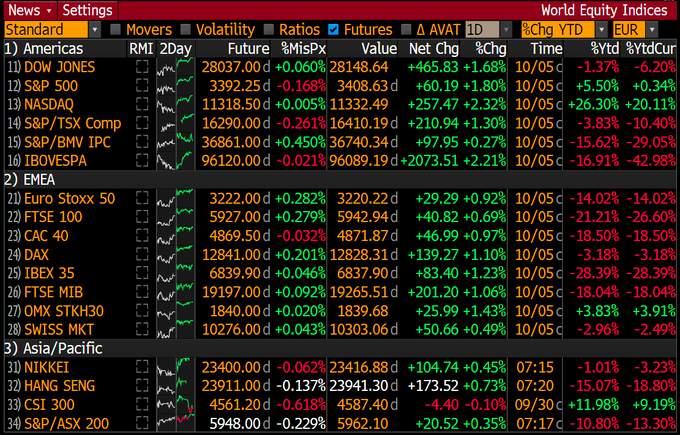This screenshot has height=435, width=680.
Task: Toggle RMI box for Euro Stoxx 50
Action: click(142, 198)
